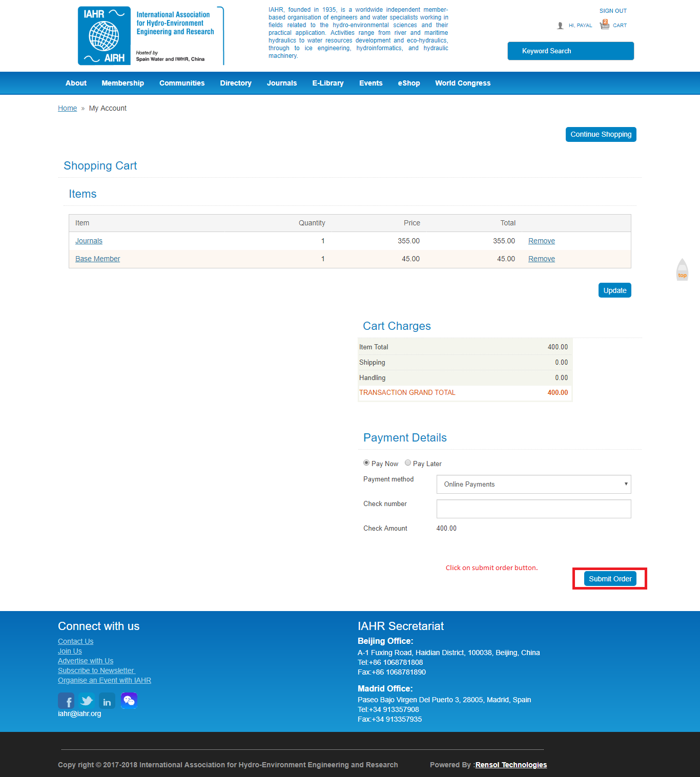
Task: Click into the Check number field
Action: point(533,509)
